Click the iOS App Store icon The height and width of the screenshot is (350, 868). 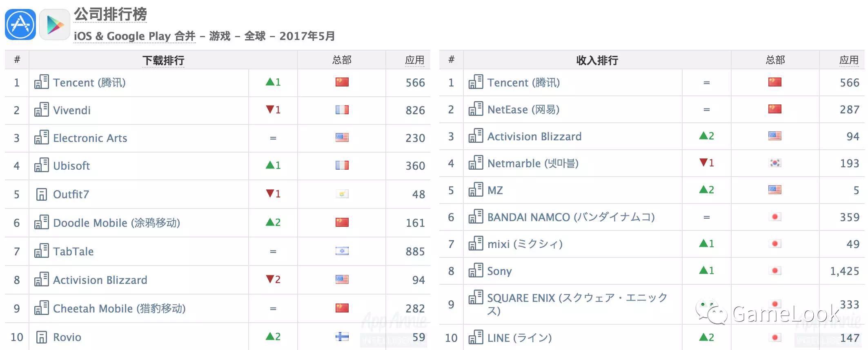20,24
